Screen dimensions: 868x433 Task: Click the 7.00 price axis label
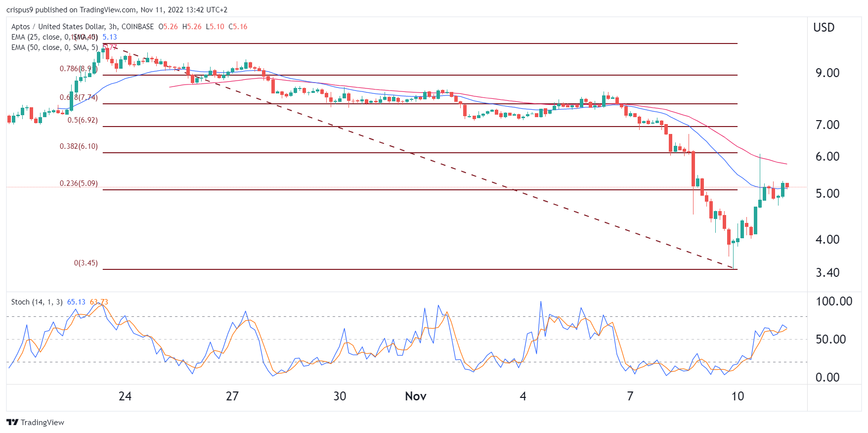(827, 125)
